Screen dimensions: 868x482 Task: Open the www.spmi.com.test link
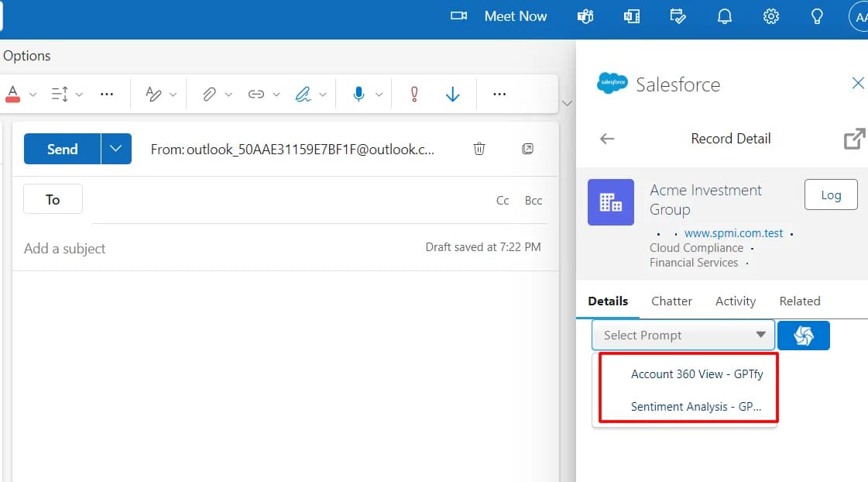pyautogui.click(x=733, y=232)
